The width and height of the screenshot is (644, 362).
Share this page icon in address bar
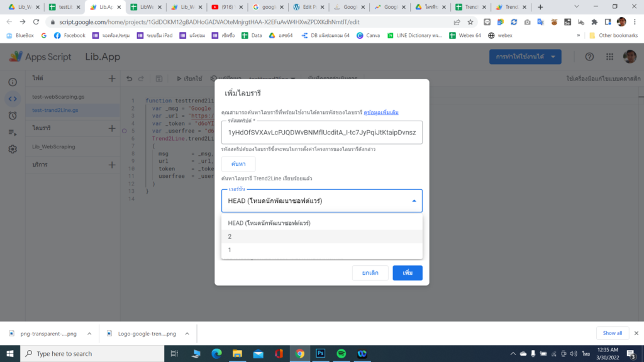[457, 22]
